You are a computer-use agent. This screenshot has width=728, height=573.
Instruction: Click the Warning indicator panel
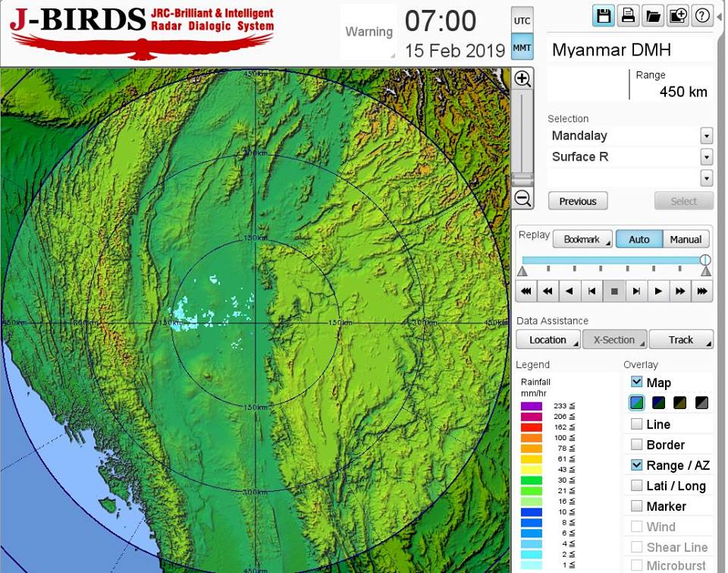click(x=369, y=32)
